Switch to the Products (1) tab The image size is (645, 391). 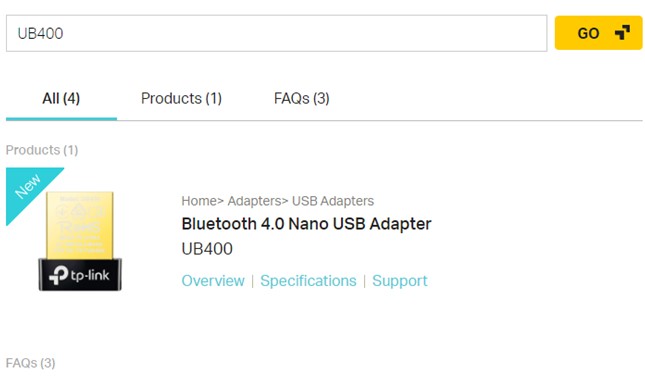[181, 99]
